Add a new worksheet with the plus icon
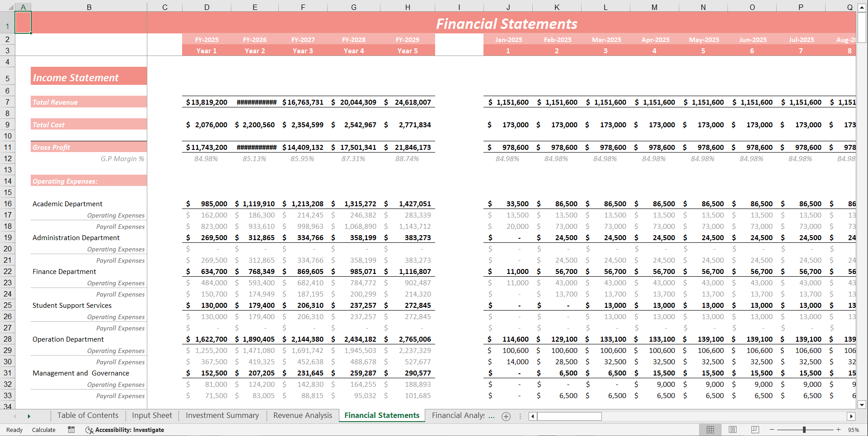The image size is (868, 436). [x=506, y=416]
